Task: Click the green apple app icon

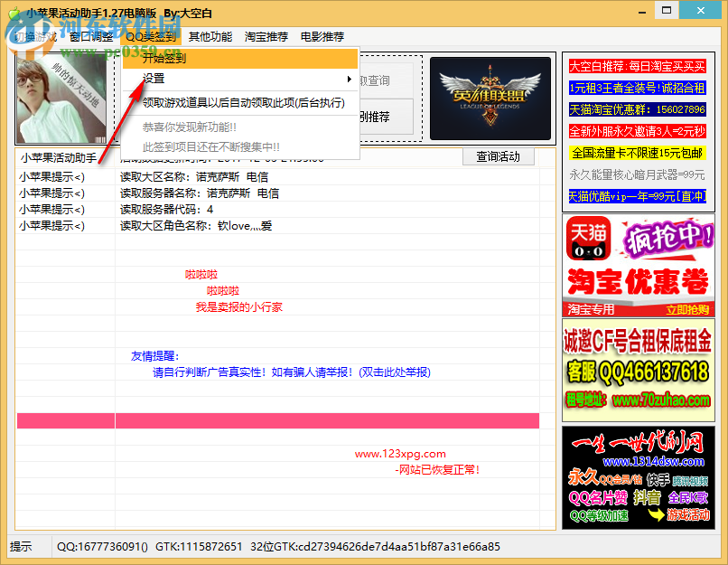Action: pyautogui.click(x=14, y=13)
